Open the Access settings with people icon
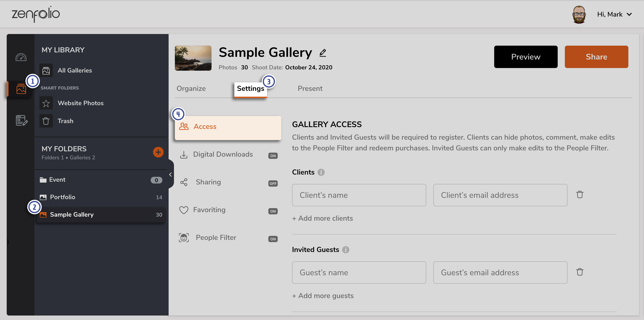644x320 pixels. [x=184, y=127]
